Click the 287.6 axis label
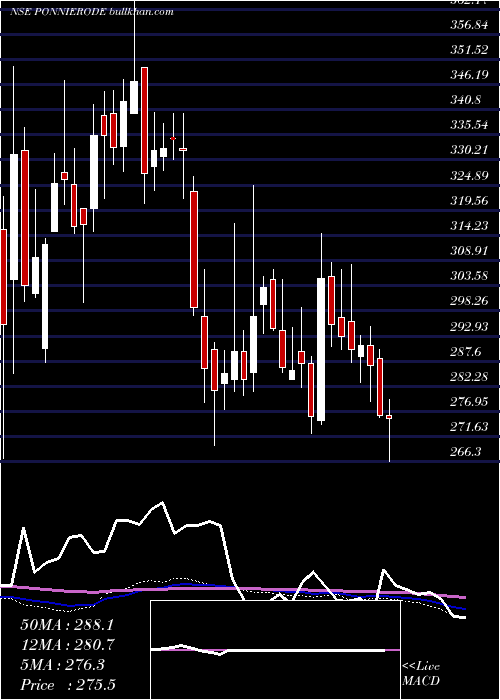The image size is (500, 700). pyautogui.click(x=465, y=352)
